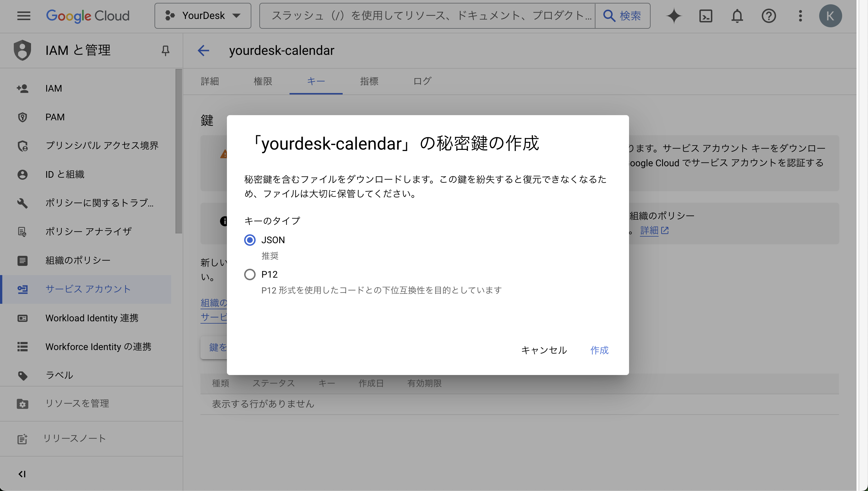The height and width of the screenshot is (491, 868).
Task: Click the キー column header in table
Action: pyautogui.click(x=326, y=383)
